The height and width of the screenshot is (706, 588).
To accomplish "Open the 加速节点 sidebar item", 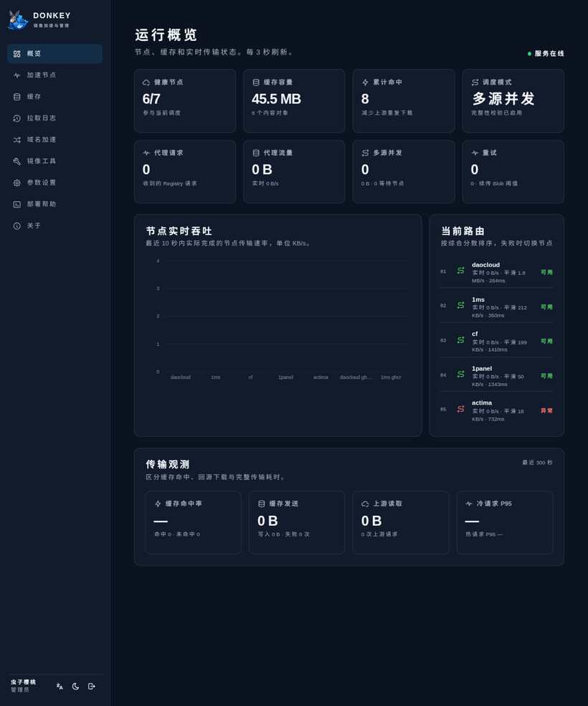I will click(x=54, y=75).
